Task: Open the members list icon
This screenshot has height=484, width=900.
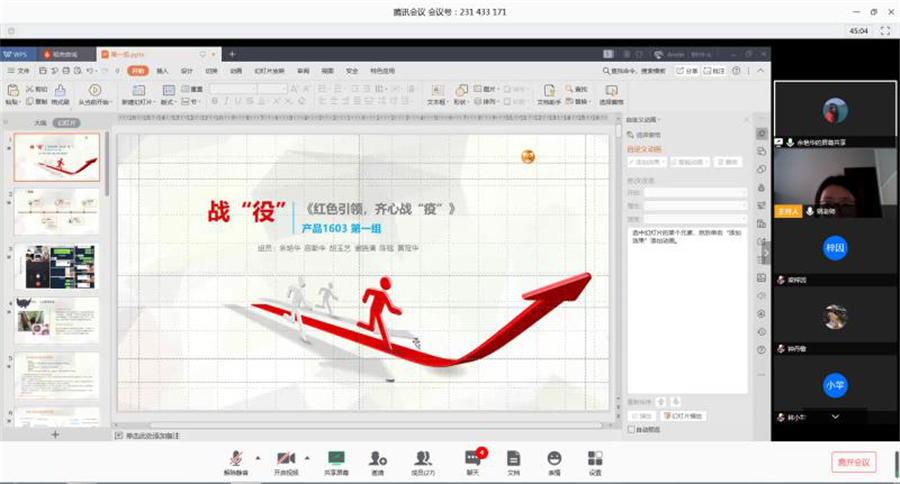Action: coord(424,459)
